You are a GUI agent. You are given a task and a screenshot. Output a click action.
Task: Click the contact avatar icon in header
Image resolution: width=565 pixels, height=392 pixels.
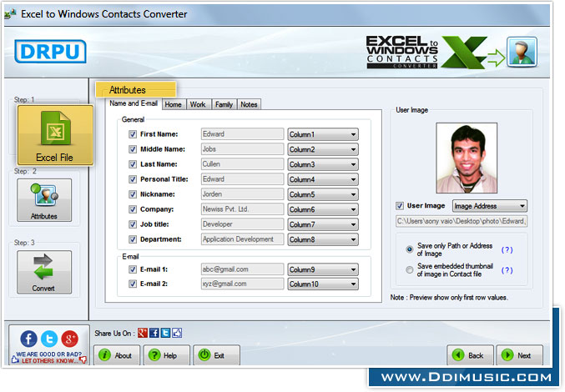[522, 52]
